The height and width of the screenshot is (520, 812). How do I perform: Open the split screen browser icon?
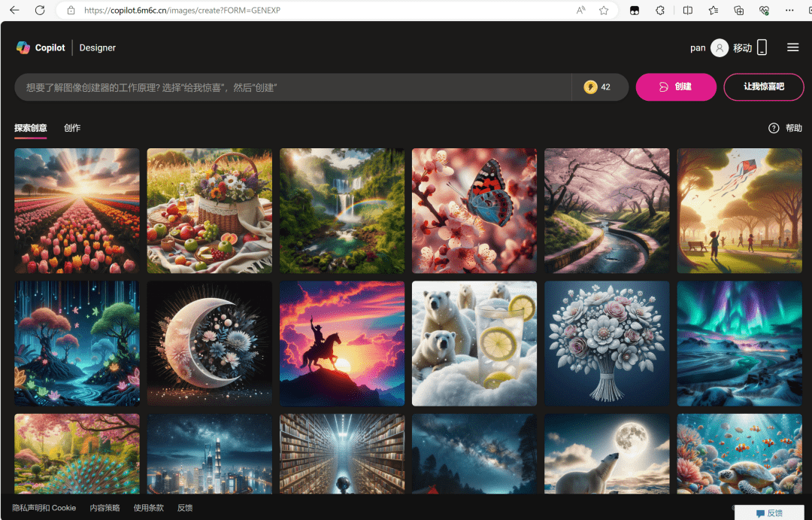coord(687,11)
